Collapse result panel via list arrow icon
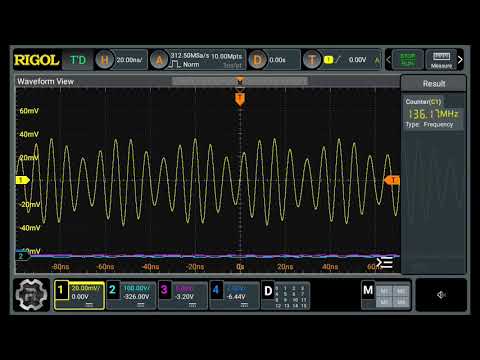This screenshot has width=480, height=360. 385,263
